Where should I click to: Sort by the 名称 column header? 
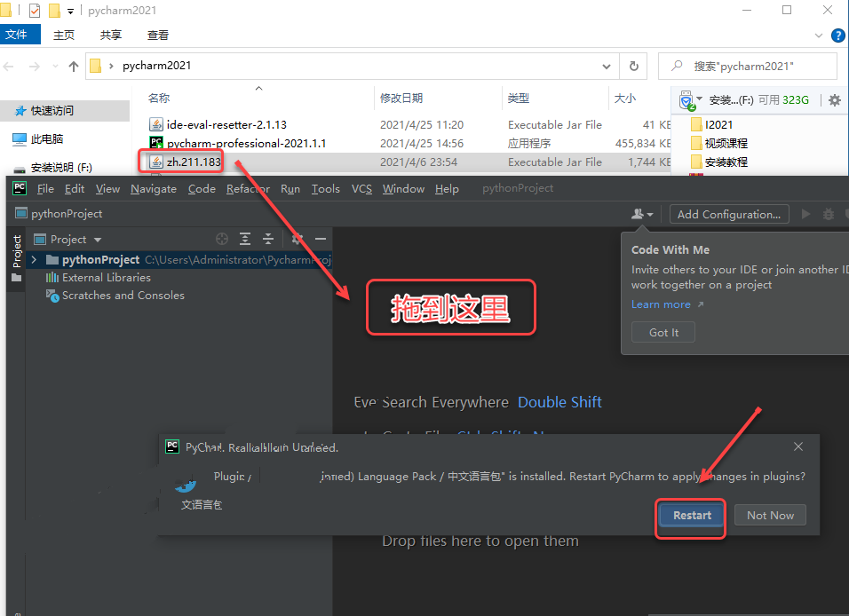159,98
